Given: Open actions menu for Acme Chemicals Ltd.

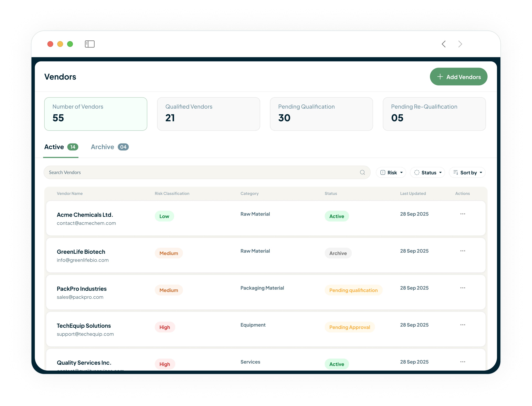Looking at the screenshot, I should click(463, 214).
